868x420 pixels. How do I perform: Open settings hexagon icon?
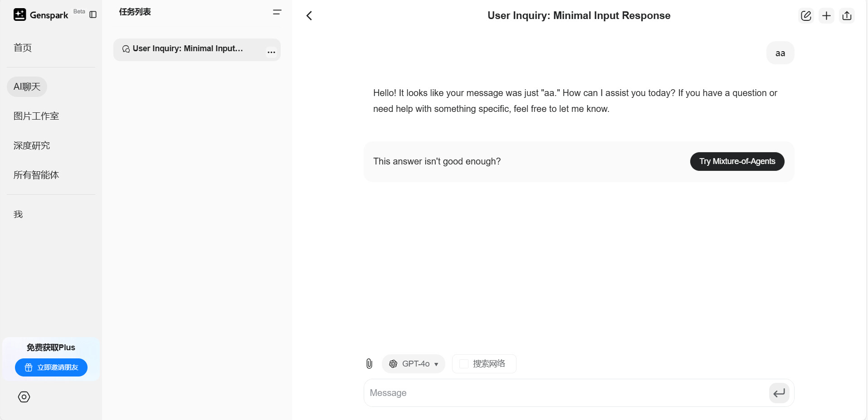[24, 397]
